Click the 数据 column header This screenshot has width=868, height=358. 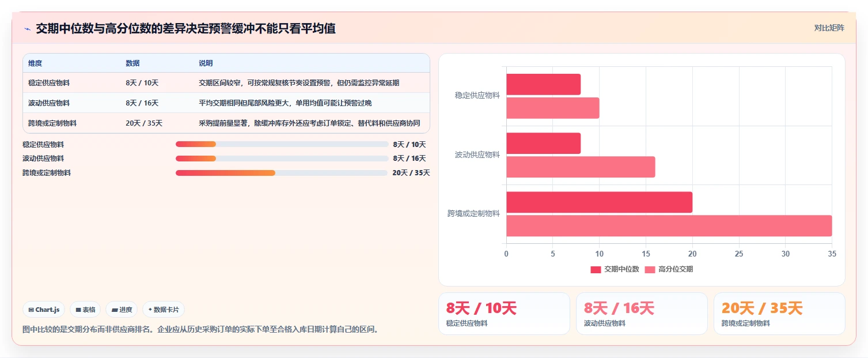[132, 63]
